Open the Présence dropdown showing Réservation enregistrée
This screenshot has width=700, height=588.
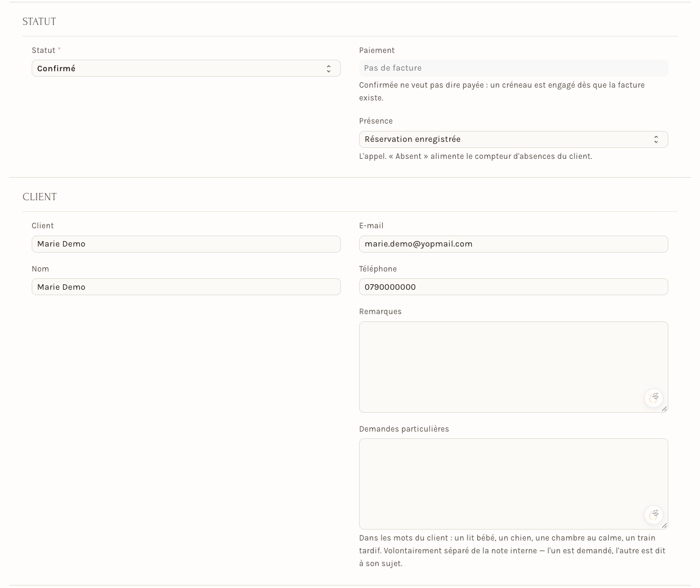[513, 139]
